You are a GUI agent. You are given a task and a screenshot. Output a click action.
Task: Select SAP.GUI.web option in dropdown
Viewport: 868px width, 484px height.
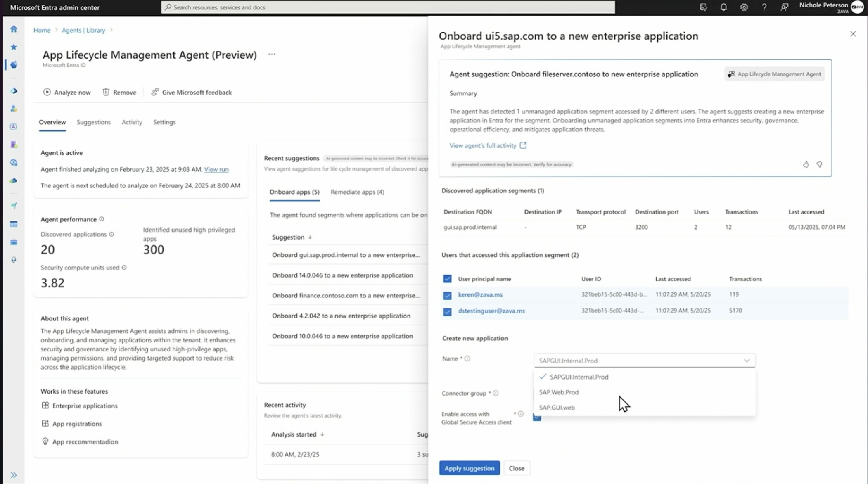click(557, 408)
